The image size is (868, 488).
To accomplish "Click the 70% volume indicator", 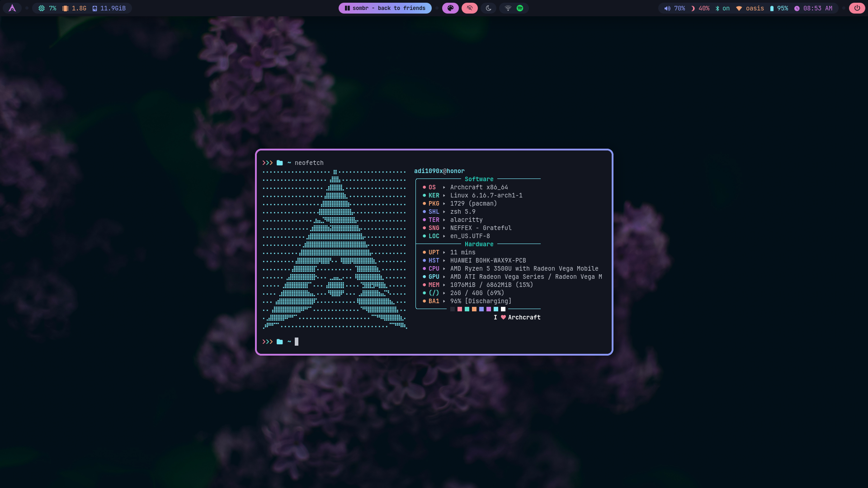I will (675, 8).
